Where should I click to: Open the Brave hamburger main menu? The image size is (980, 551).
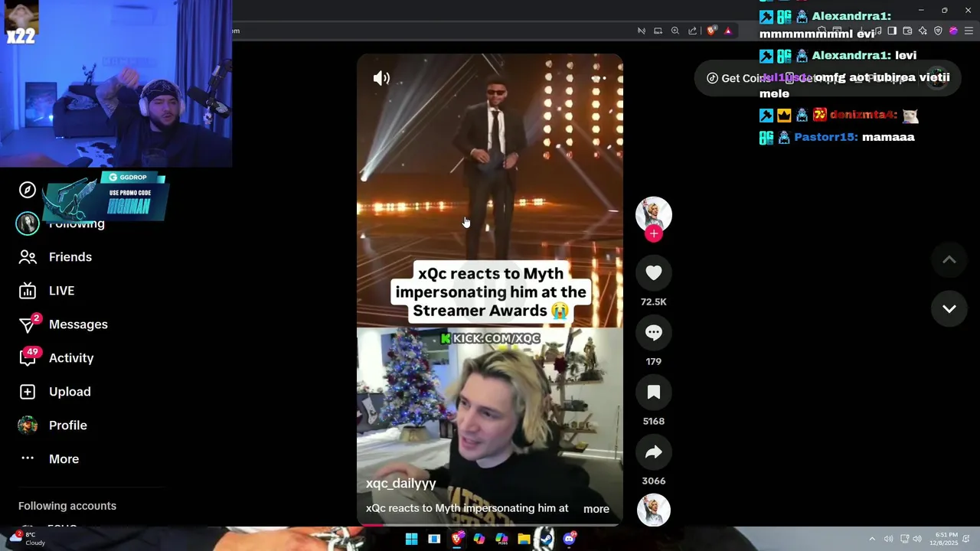tap(969, 31)
